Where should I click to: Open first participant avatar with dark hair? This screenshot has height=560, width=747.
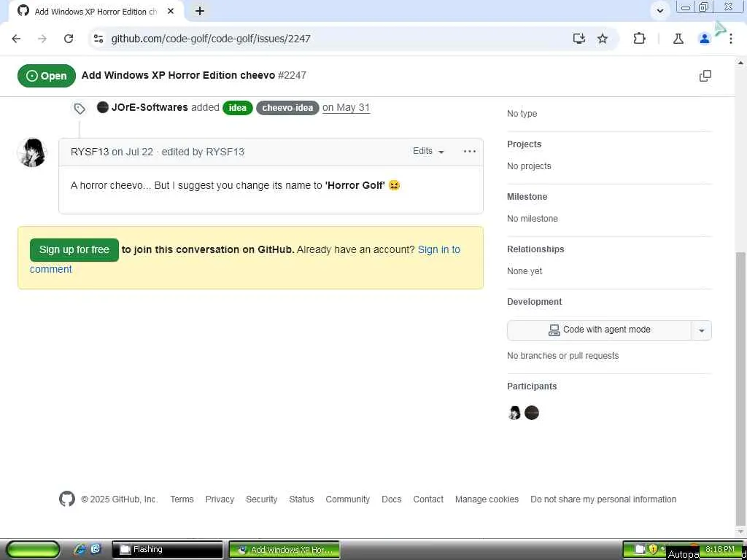514,413
